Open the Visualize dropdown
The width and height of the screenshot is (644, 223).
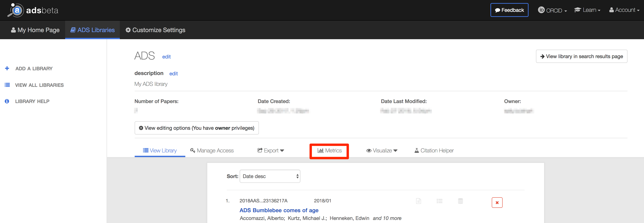click(382, 150)
